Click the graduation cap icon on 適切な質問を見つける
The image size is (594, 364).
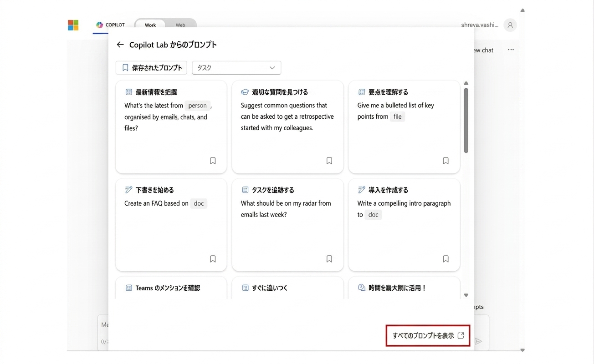point(245,92)
